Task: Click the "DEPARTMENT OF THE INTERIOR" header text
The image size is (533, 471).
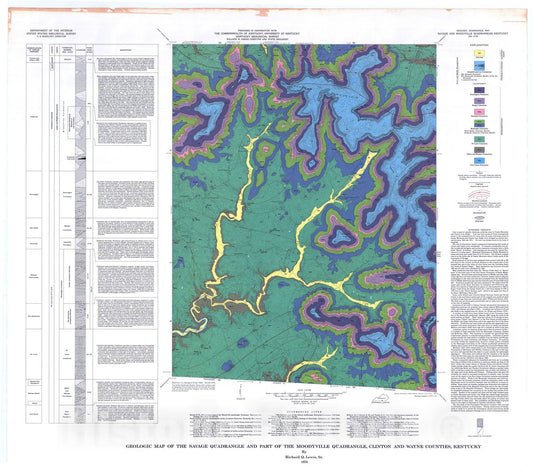Action: [51, 31]
